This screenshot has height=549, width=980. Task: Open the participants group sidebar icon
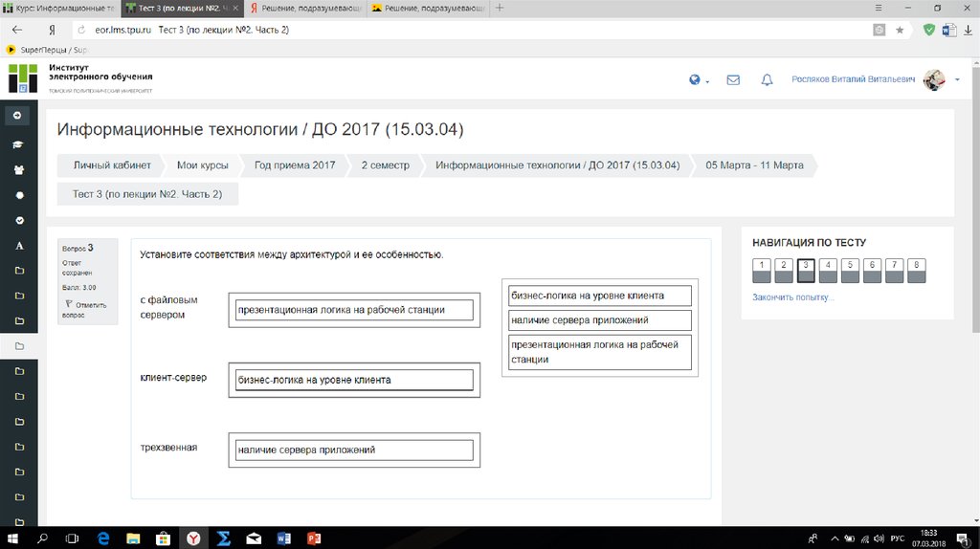(x=19, y=170)
